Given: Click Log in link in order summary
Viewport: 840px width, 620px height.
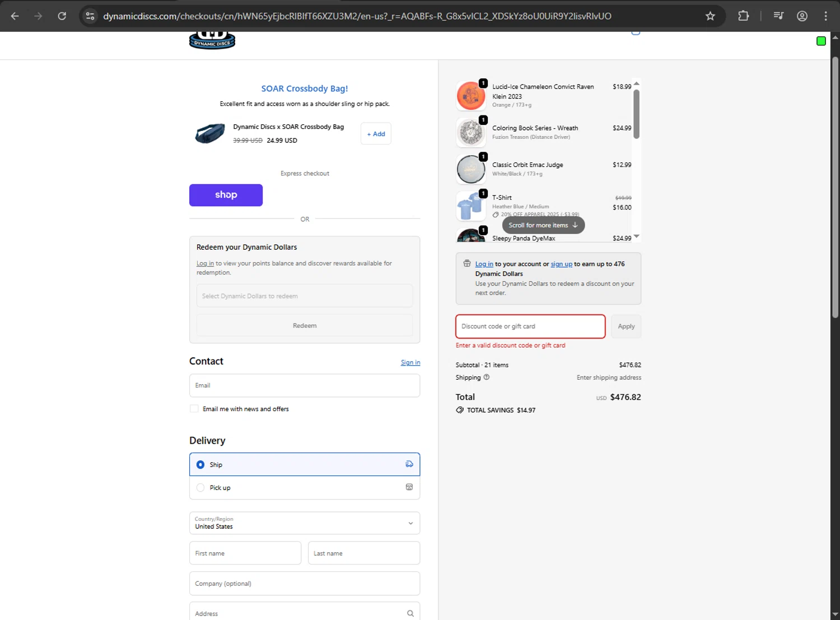Looking at the screenshot, I should tap(484, 264).
